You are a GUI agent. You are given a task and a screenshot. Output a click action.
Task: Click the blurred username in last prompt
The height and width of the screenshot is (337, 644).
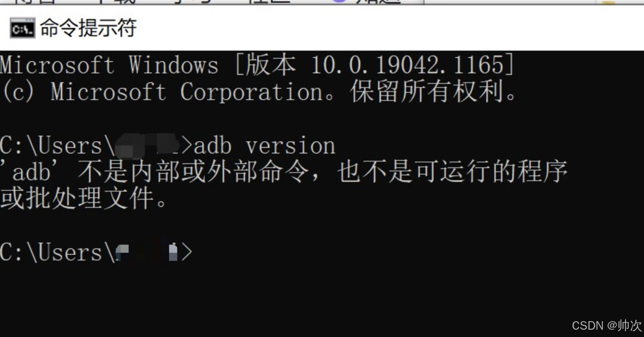click(x=147, y=252)
